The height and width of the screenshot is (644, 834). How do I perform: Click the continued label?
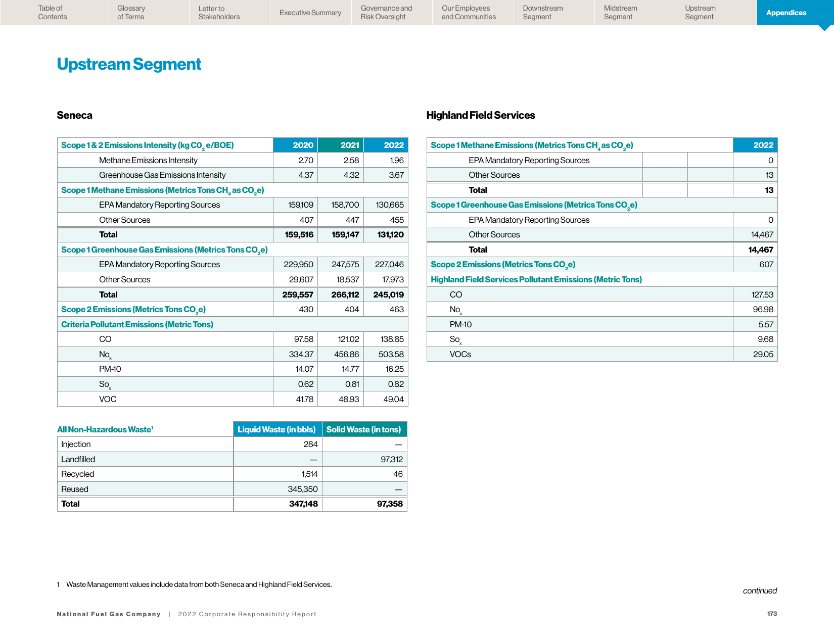(x=760, y=590)
